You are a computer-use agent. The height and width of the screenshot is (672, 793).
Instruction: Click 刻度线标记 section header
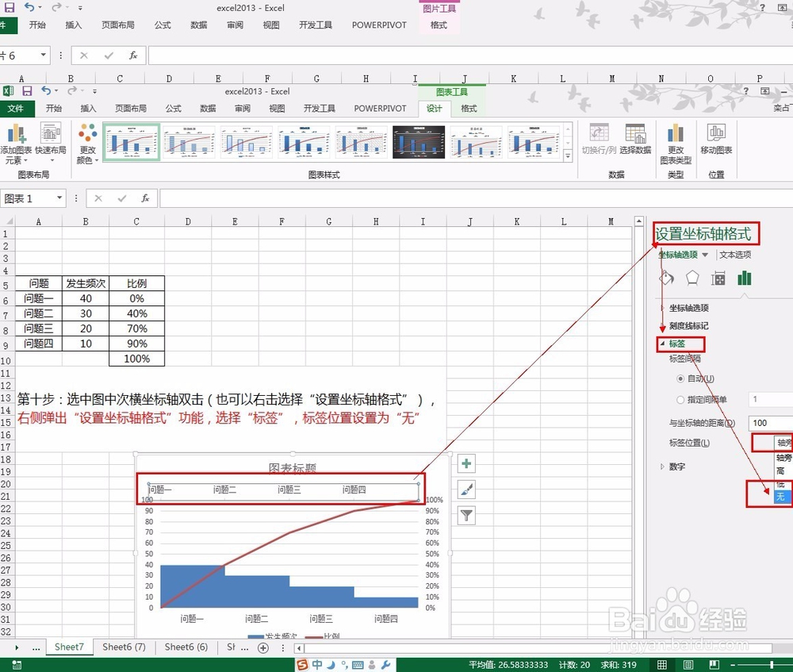[688, 326]
